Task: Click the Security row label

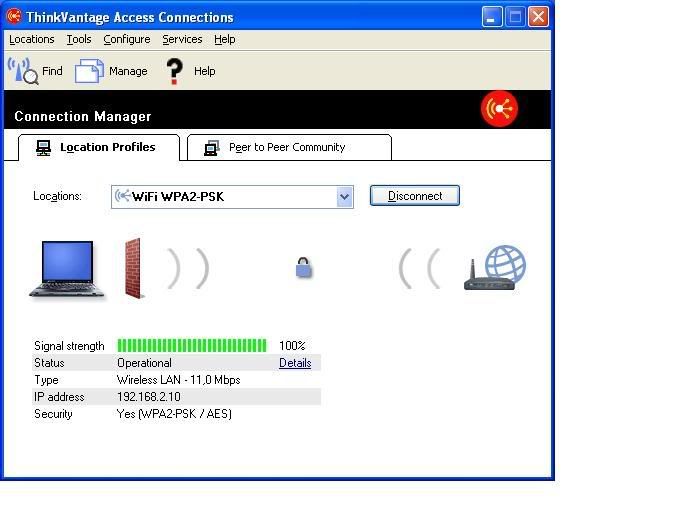Action: [x=53, y=414]
